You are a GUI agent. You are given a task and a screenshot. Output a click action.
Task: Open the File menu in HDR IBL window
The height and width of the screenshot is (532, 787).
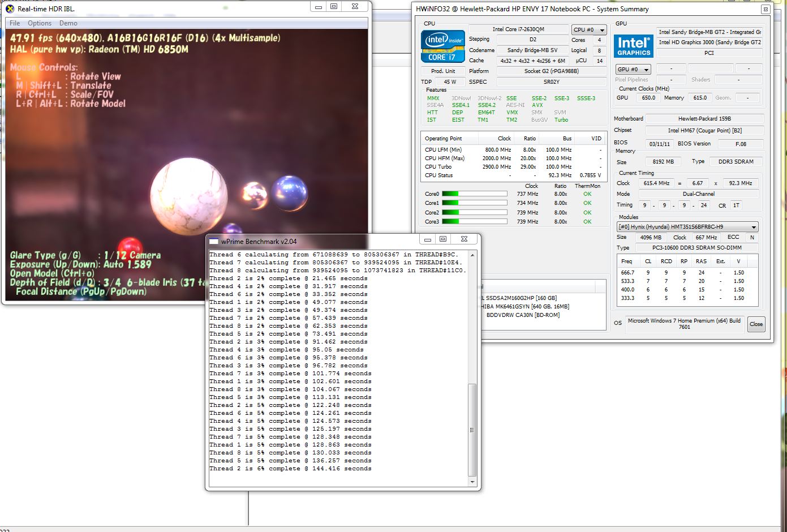tap(15, 23)
